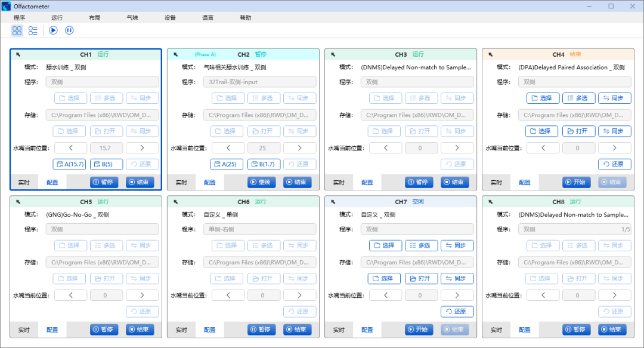
Task: Click CH2's nozzle position value field showing 25
Action: coord(264,147)
